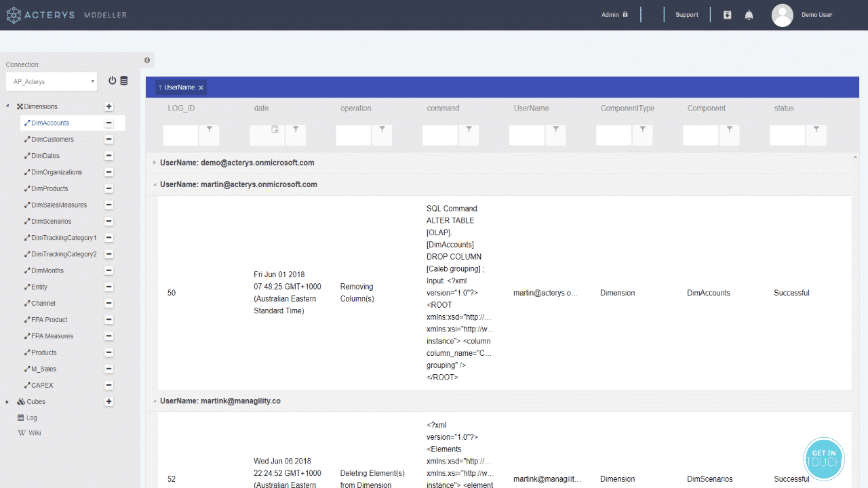
Task: Open the Admin menu
Action: 614,15
